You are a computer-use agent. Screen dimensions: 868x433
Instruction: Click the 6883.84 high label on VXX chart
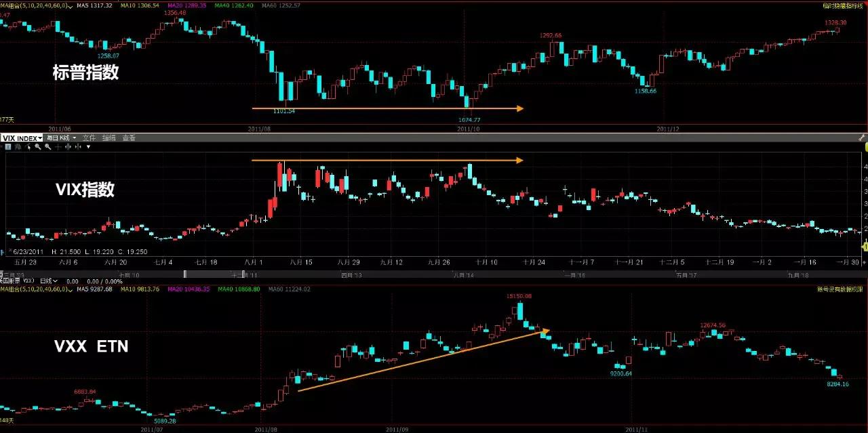(x=85, y=392)
